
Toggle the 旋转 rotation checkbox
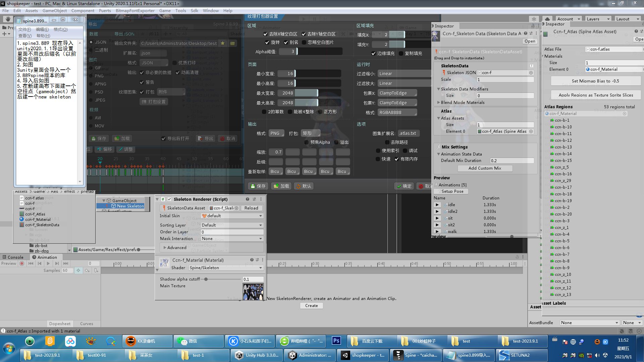(x=267, y=43)
